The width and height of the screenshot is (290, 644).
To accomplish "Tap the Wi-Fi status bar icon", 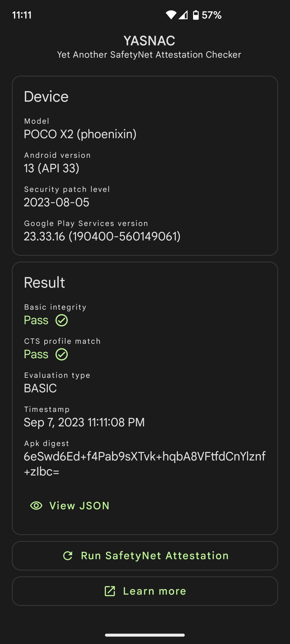I will click(x=171, y=15).
